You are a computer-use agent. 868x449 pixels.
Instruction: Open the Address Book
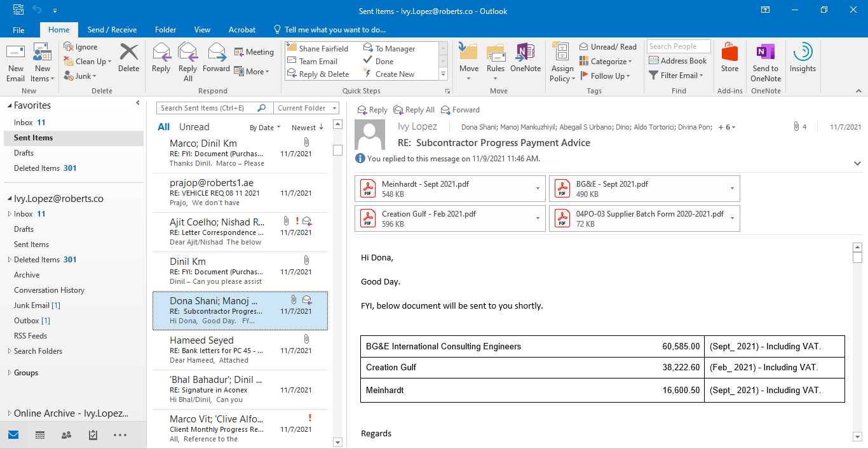coord(677,61)
